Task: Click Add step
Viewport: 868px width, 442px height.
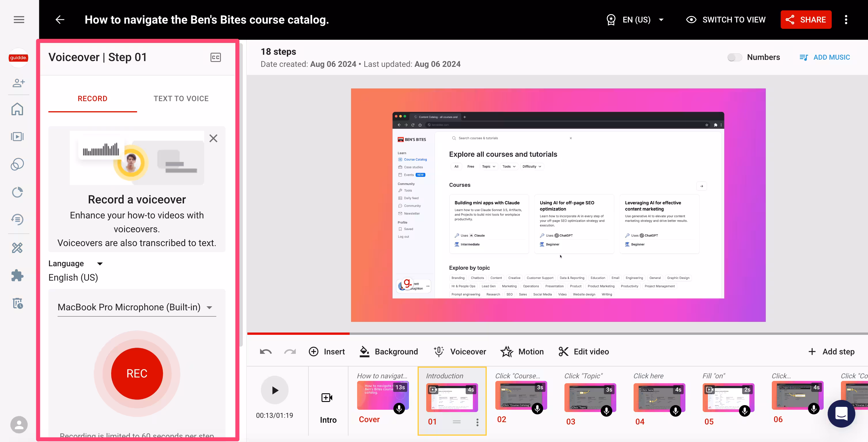Action: click(831, 352)
